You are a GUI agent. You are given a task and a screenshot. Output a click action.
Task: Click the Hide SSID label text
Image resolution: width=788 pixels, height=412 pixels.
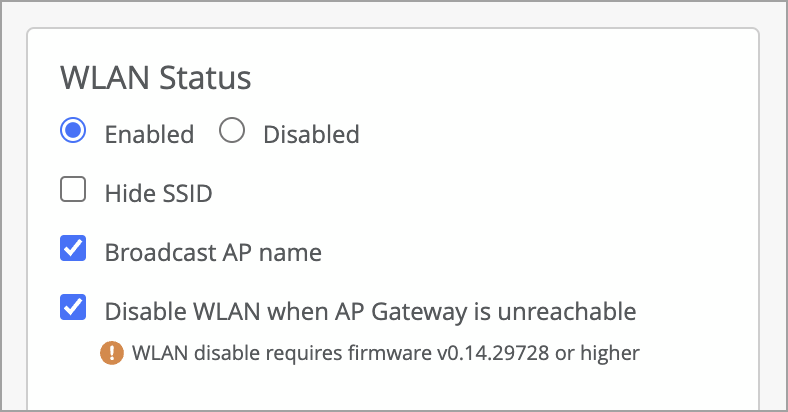[x=158, y=193]
